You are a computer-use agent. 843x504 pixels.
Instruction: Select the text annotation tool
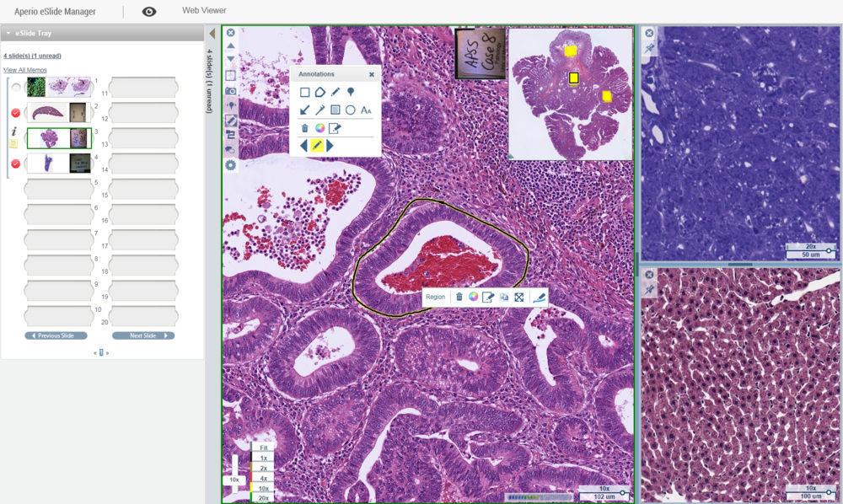pyautogui.click(x=366, y=110)
